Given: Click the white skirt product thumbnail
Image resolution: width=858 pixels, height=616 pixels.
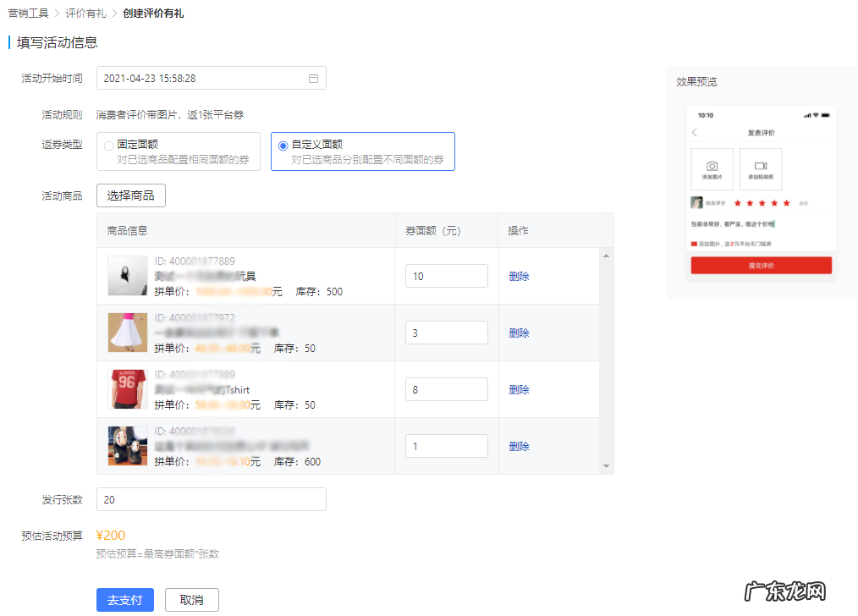Looking at the screenshot, I should point(128,333).
